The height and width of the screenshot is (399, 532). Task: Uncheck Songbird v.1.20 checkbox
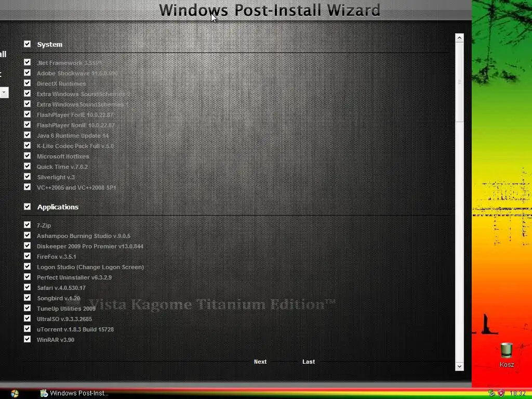pos(27,298)
